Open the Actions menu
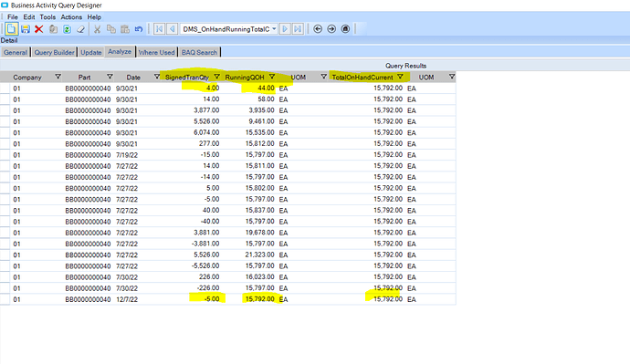This screenshot has width=630, height=364. tap(71, 16)
